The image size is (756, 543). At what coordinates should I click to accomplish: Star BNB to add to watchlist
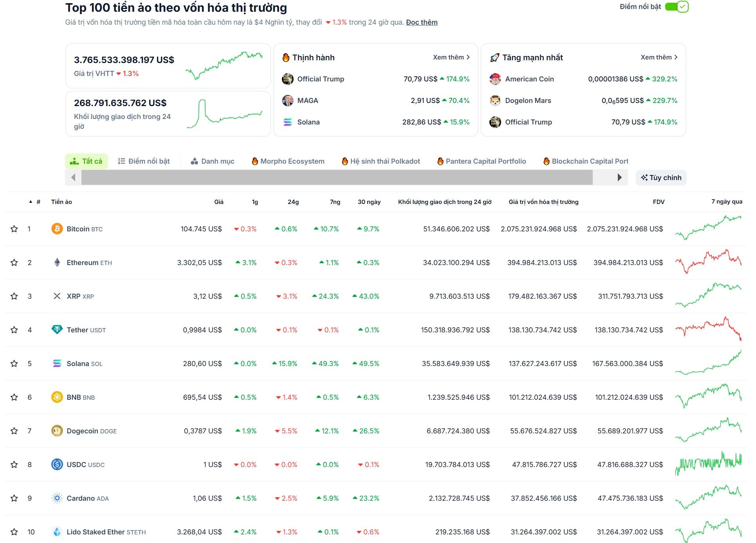click(x=14, y=397)
